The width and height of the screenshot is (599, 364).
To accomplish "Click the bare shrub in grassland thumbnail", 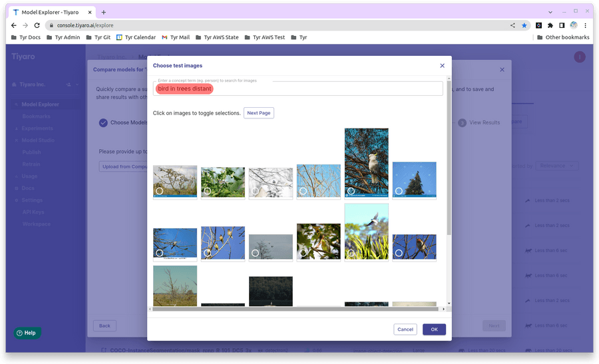I will (x=175, y=286).
